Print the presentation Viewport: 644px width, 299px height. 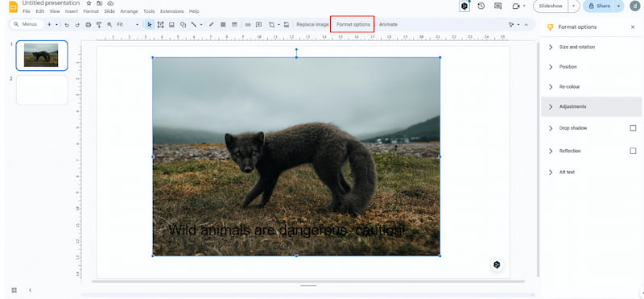point(88,25)
